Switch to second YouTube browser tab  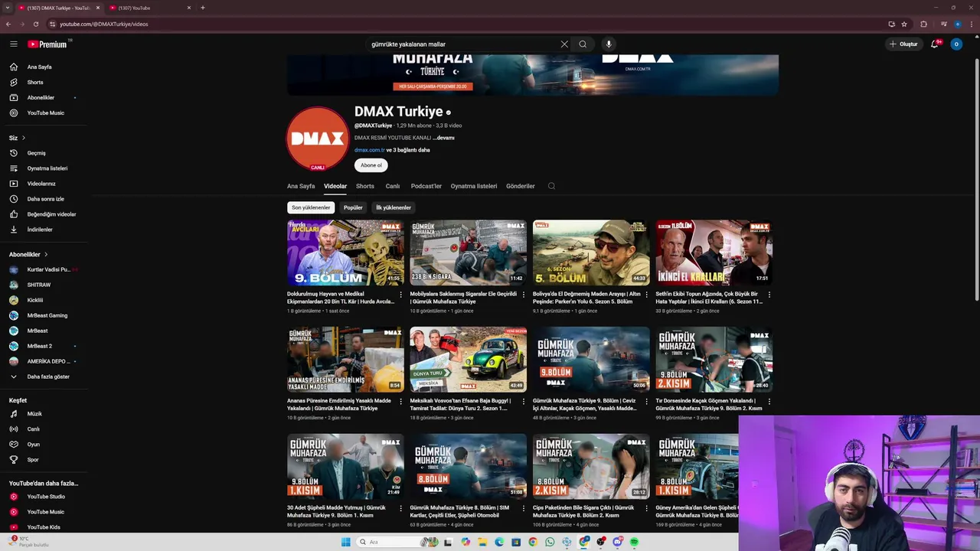[x=149, y=8]
